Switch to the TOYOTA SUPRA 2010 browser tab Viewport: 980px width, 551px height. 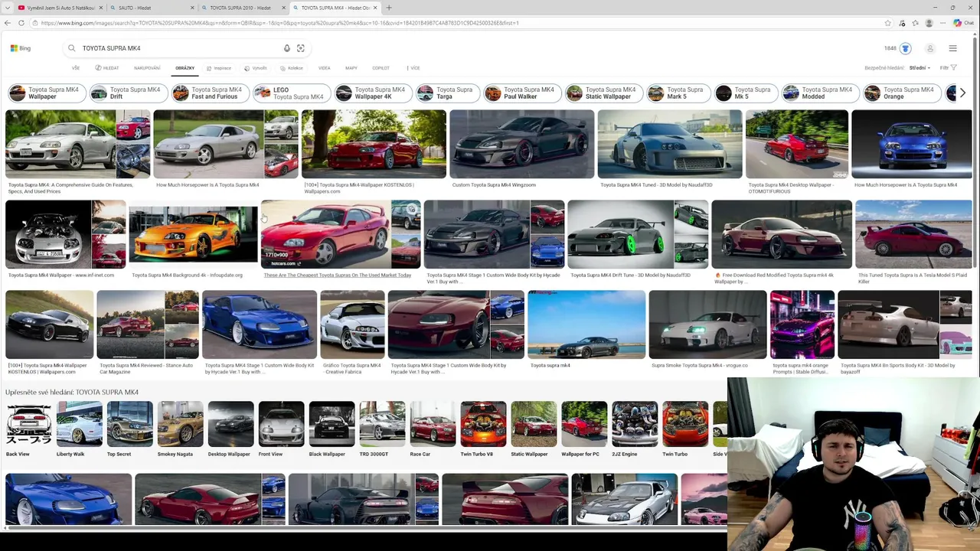click(243, 8)
